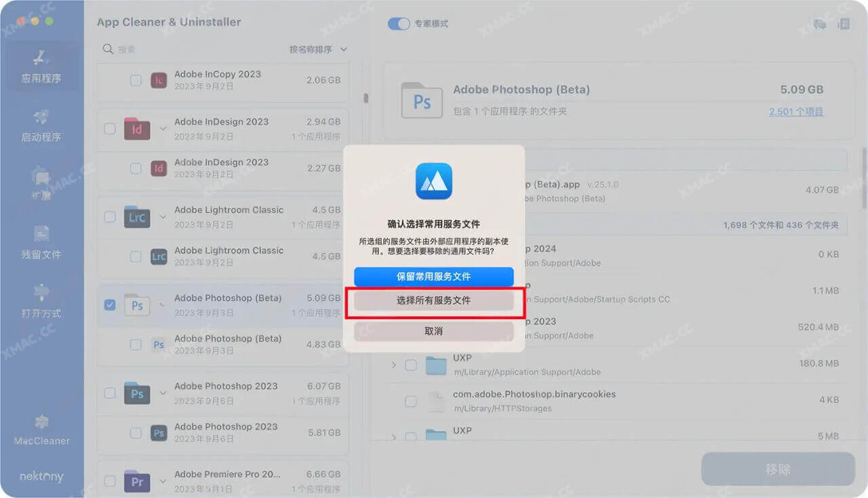Open the 2,501 个项目 link
This screenshot has width=868, height=498.
pyautogui.click(x=795, y=112)
